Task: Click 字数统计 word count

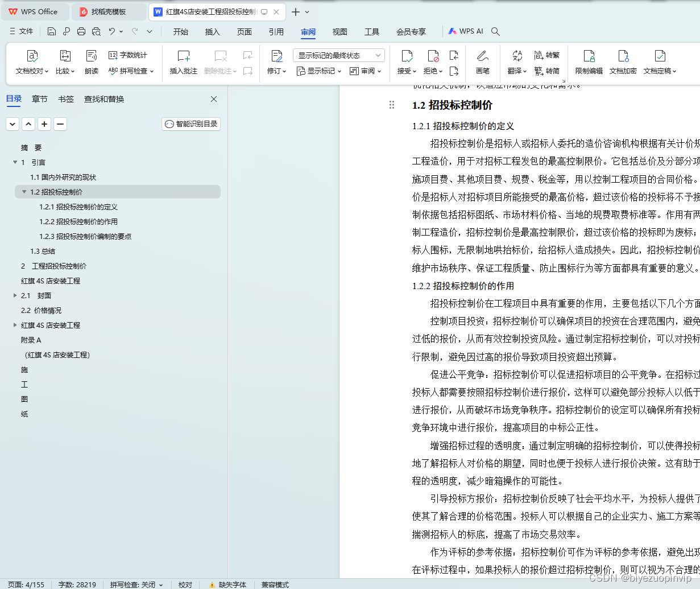Action: [x=127, y=55]
